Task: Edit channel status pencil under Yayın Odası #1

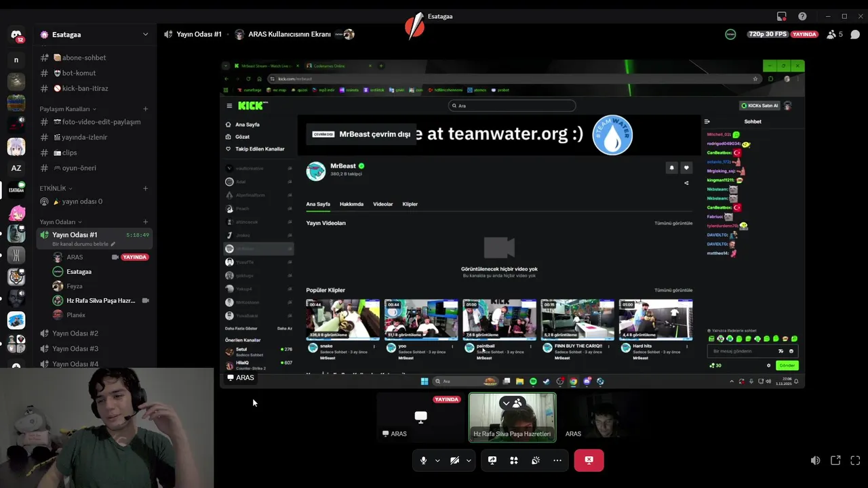Action: coord(113,244)
